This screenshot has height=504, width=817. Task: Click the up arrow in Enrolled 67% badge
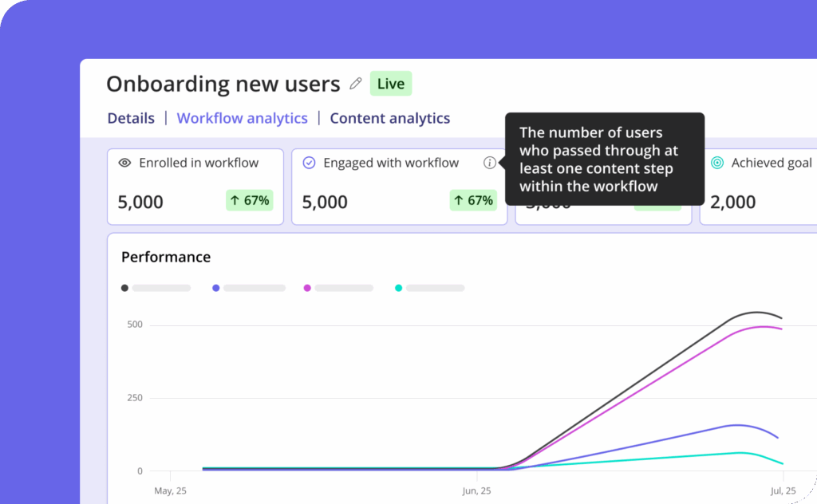[x=235, y=200]
